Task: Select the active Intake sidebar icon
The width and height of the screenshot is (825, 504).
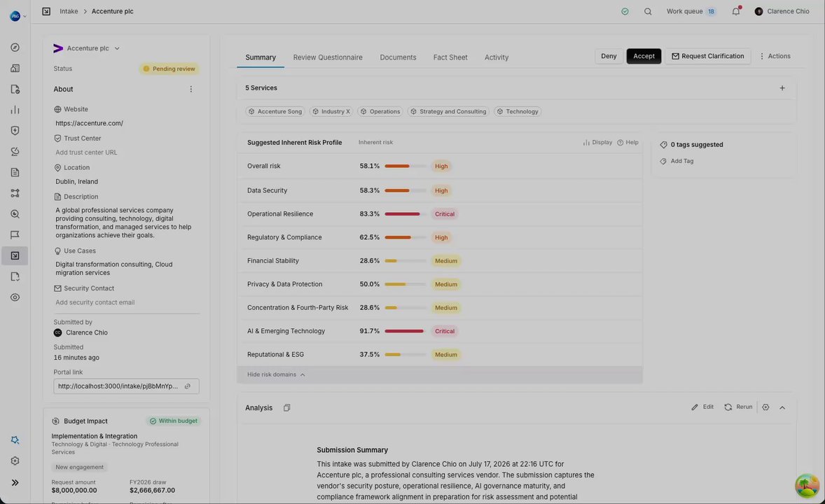Action: tap(15, 255)
